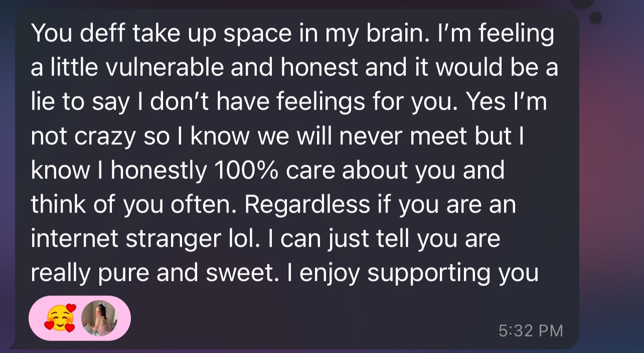Click the 5:32 PM message timestamp
The height and width of the screenshot is (353, 644).
531,330
